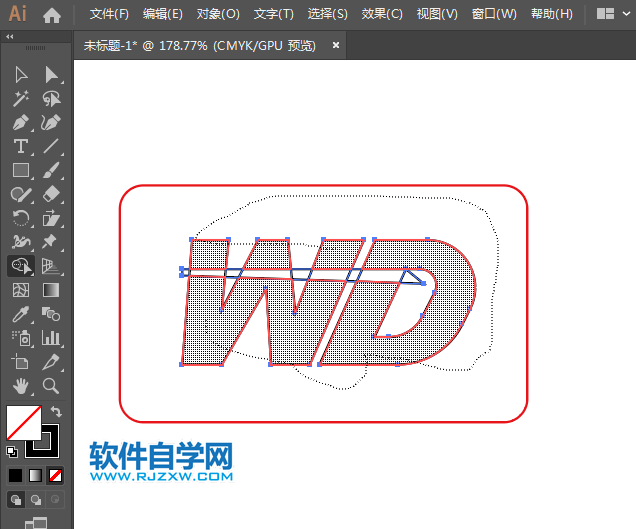636x529 pixels.
Task: Select the Selection tool (black arrow outline)
Action: tap(21, 75)
